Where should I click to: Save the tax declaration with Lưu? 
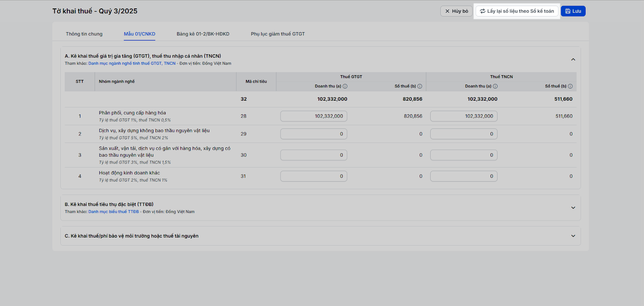click(573, 11)
